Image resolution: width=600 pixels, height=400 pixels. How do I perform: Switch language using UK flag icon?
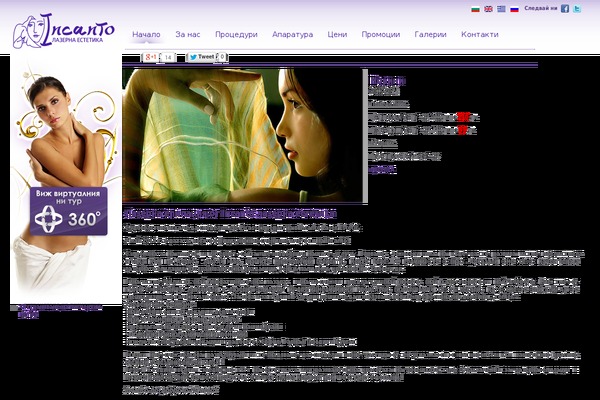click(488, 9)
